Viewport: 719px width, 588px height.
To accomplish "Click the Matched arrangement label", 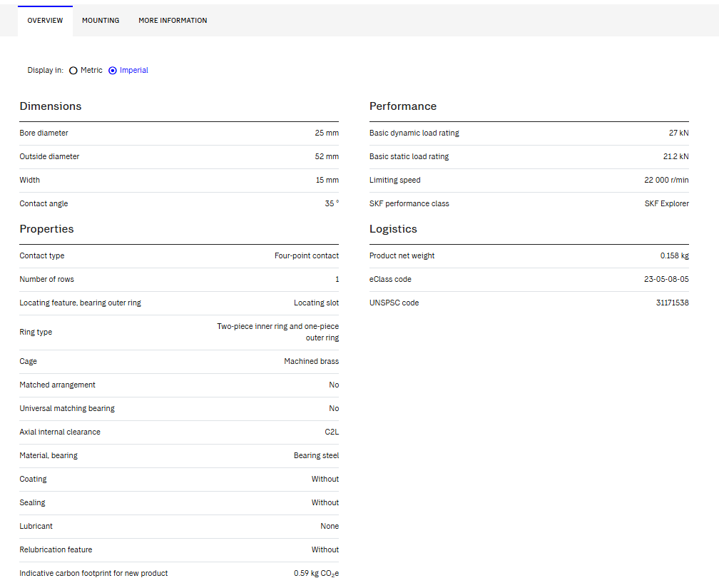I will [57, 385].
